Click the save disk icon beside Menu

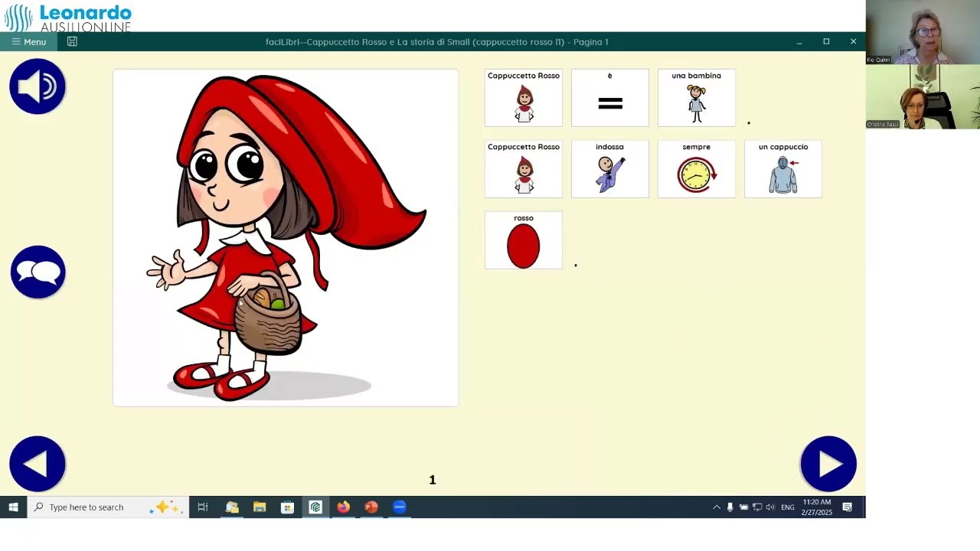[72, 42]
